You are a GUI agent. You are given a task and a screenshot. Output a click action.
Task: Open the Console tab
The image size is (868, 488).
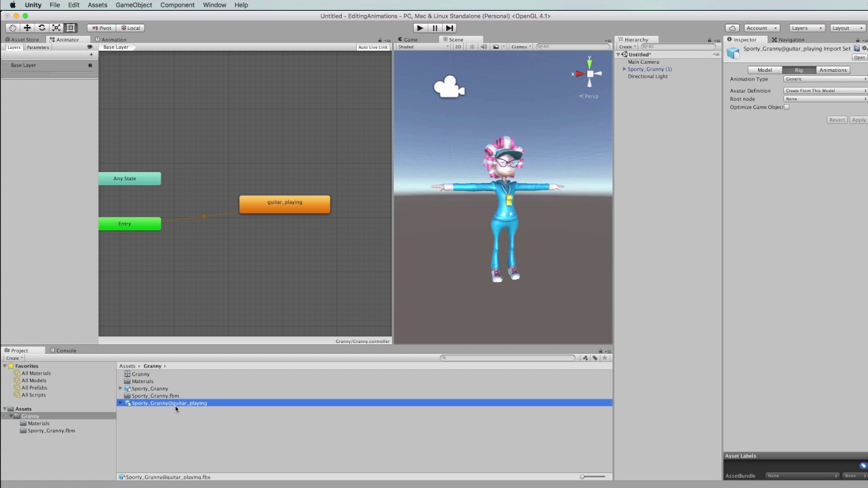coord(63,350)
